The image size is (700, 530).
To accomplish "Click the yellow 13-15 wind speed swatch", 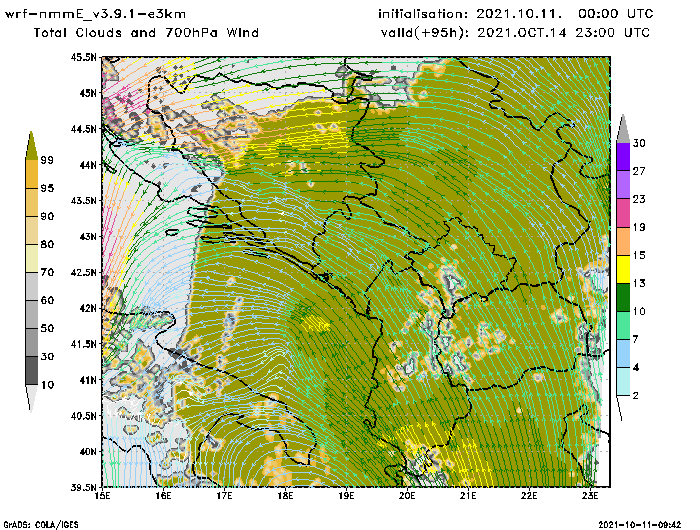I will click(623, 269).
